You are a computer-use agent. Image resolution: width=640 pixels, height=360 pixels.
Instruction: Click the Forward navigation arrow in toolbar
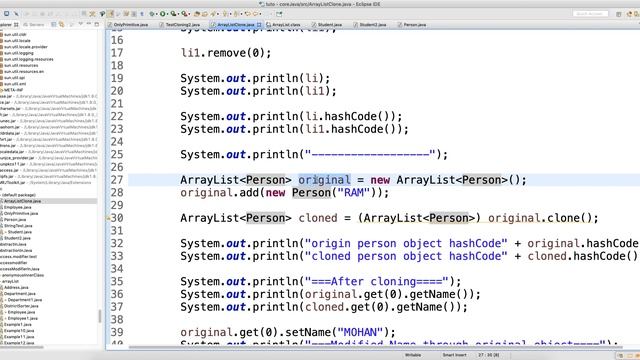tap(256, 14)
